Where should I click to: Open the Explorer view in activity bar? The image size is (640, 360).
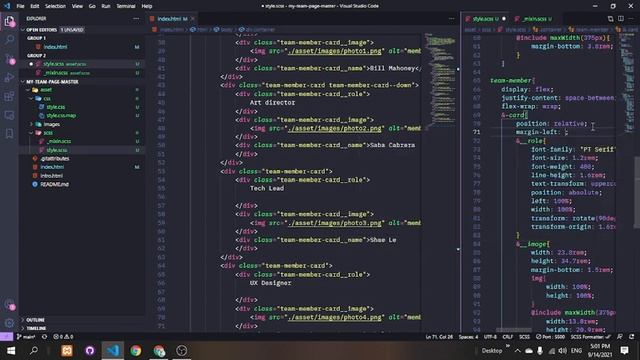point(9,21)
